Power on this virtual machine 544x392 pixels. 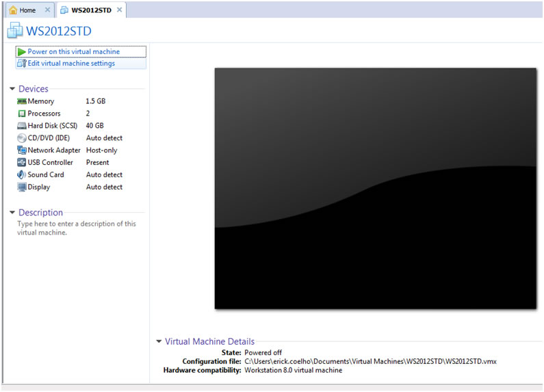pyautogui.click(x=73, y=52)
